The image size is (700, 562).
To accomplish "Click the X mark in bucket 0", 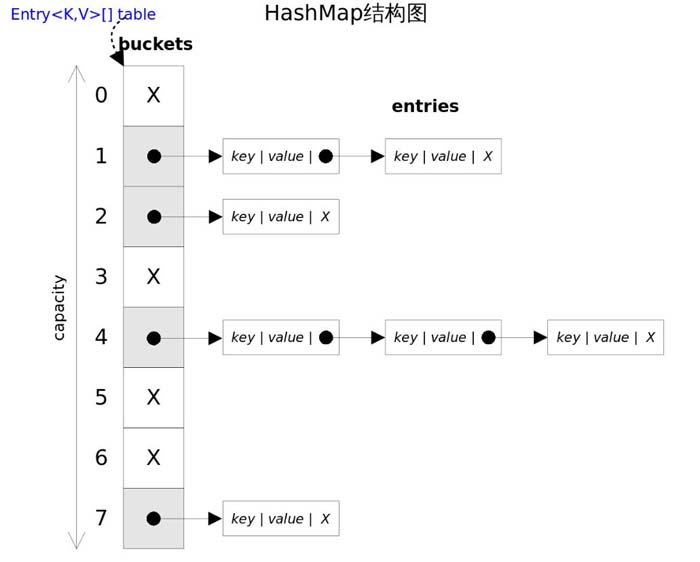I will [x=153, y=95].
